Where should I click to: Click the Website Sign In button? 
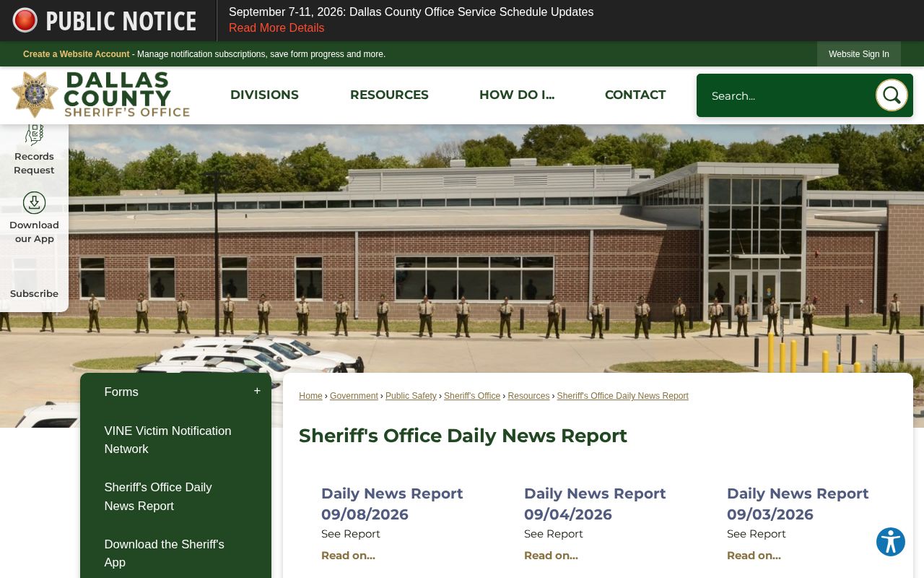859,54
